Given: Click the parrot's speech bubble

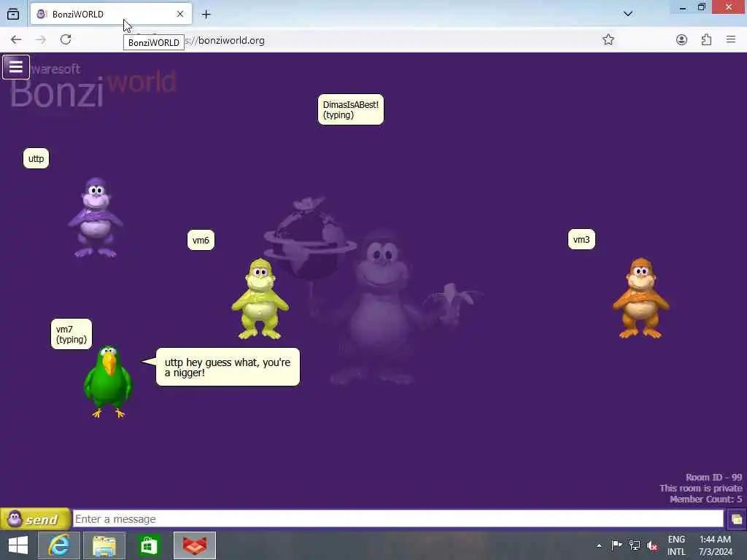Looking at the screenshot, I should pos(228,367).
